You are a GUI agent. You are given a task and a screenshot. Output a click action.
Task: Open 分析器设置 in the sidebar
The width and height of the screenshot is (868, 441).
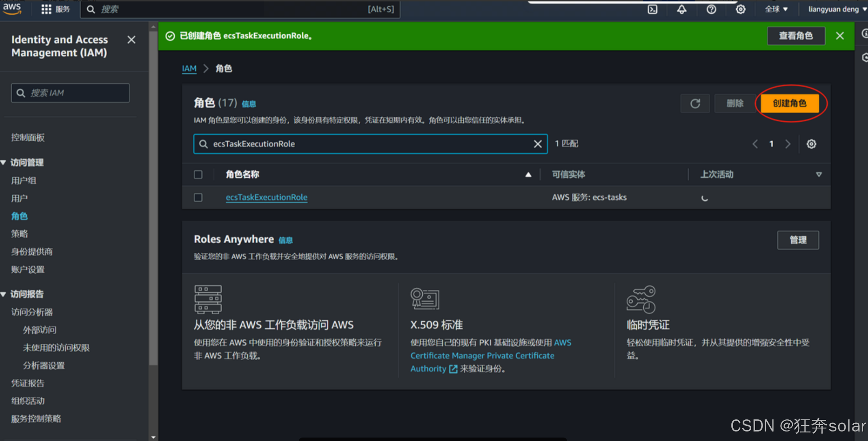point(44,365)
